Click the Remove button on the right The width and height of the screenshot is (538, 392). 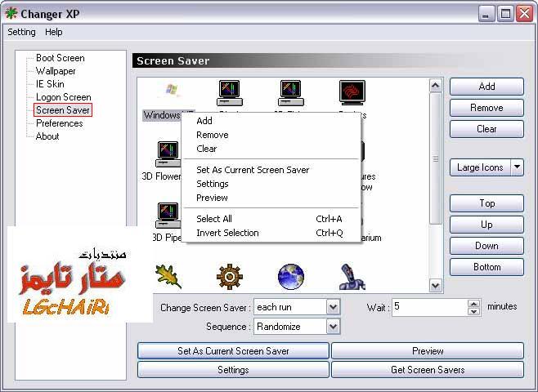486,108
